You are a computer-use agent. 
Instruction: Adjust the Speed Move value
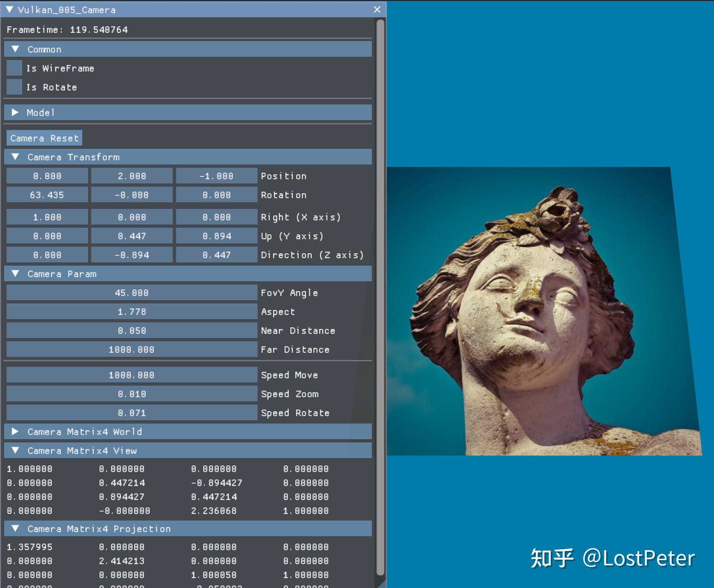pos(131,375)
